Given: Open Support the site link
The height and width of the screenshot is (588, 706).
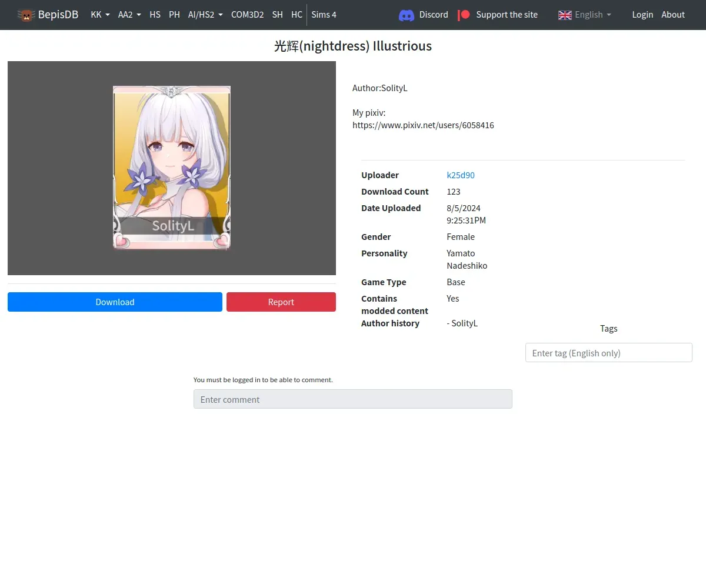Looking at the screenshot, I should (x=507, y=15).
